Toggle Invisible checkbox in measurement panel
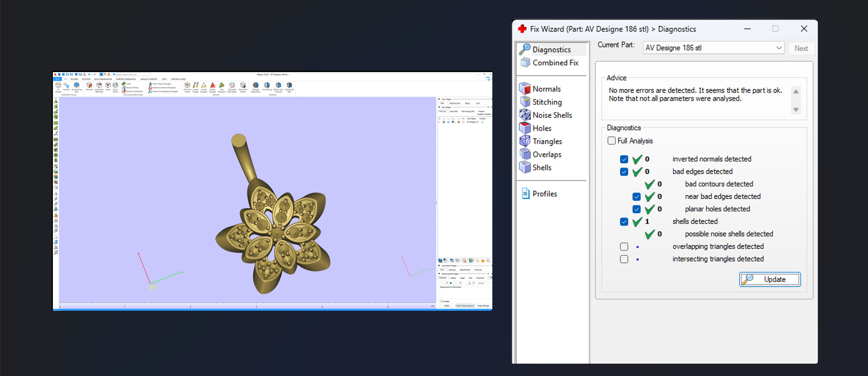 [441, 301]
